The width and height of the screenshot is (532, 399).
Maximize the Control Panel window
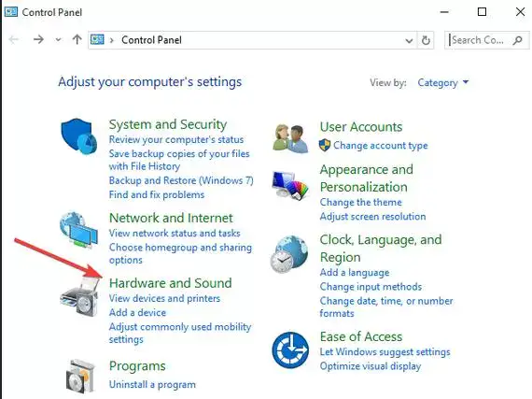[482, 12]
